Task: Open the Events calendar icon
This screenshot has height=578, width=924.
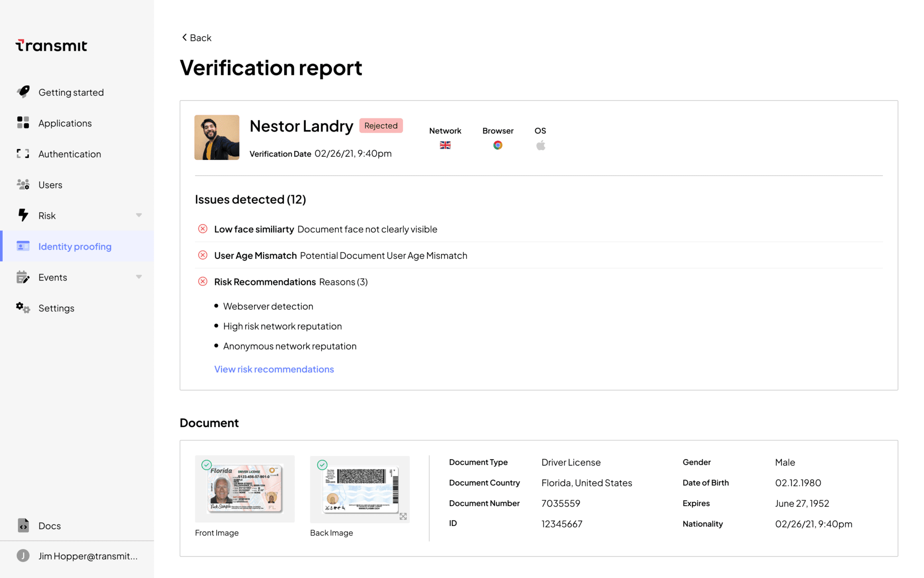Action: click(x=23, y=277)
